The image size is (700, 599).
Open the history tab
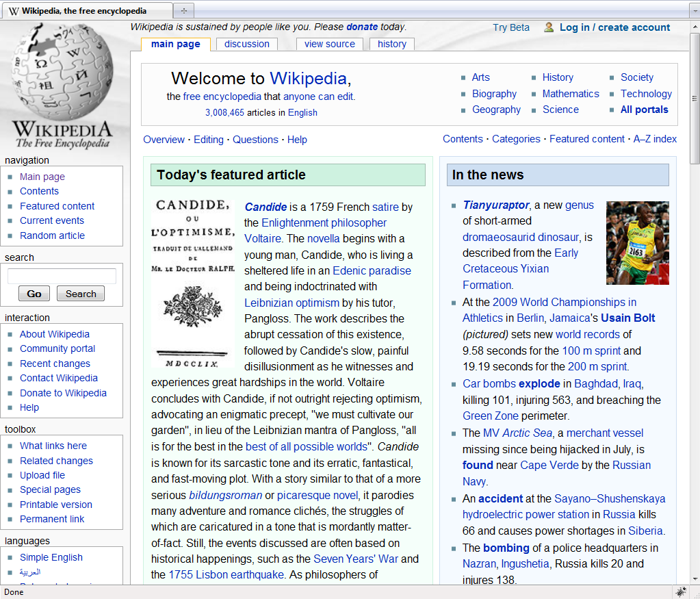click(x=392, y=44)
